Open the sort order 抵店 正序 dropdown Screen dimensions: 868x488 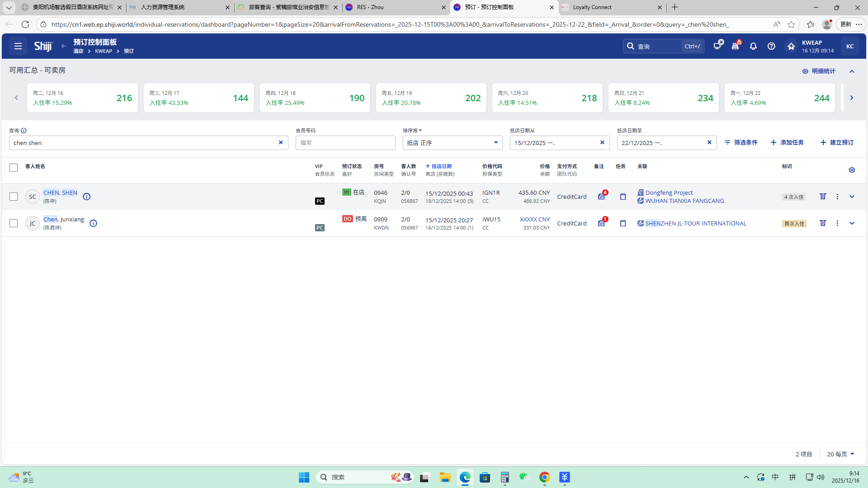click(x=452, y=143)
